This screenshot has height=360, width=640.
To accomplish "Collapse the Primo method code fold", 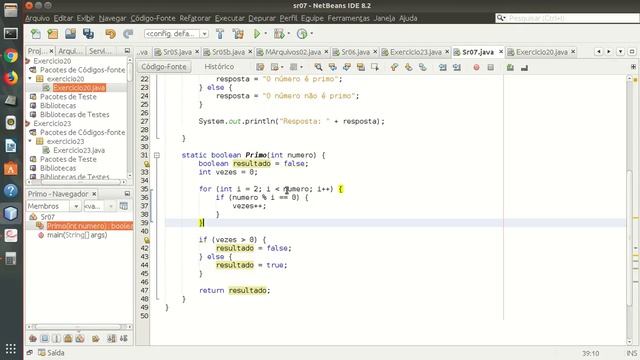I will click(157, 155).
